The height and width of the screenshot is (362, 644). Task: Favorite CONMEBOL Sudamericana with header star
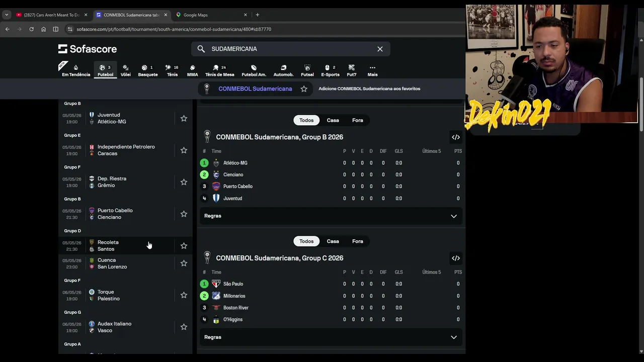point(304,88)
